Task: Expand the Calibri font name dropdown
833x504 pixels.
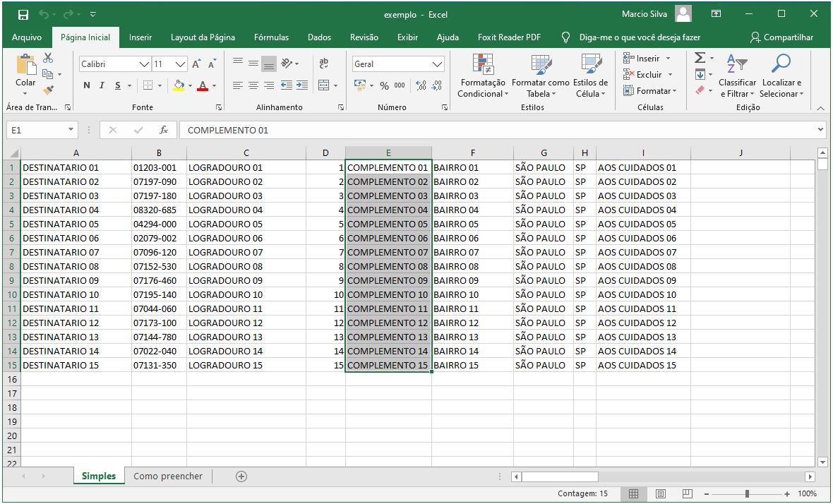Action: [145, 64]
